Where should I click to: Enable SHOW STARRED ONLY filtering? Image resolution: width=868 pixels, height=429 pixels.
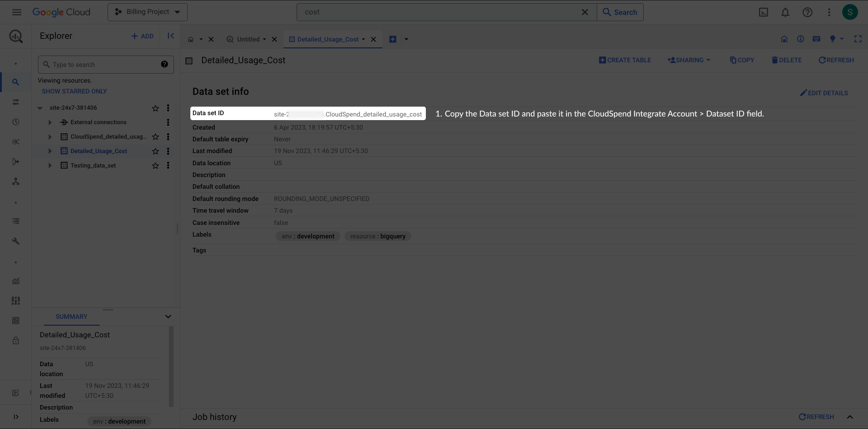point(74,91)
